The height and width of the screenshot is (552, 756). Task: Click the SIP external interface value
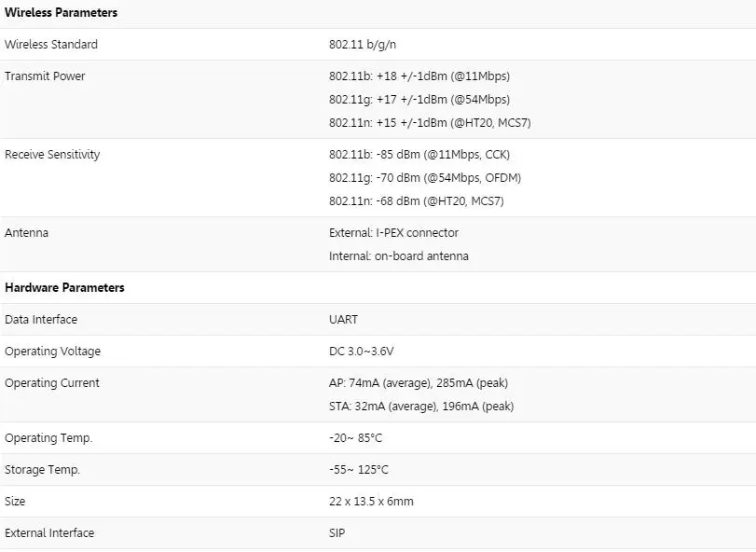pyautogui.click(x=337, y=533)
